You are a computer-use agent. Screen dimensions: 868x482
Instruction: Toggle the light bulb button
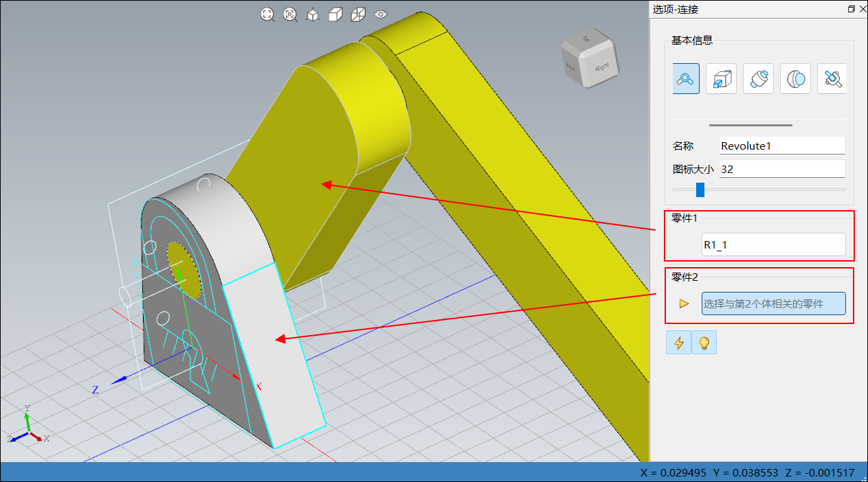tap(704, 343)
